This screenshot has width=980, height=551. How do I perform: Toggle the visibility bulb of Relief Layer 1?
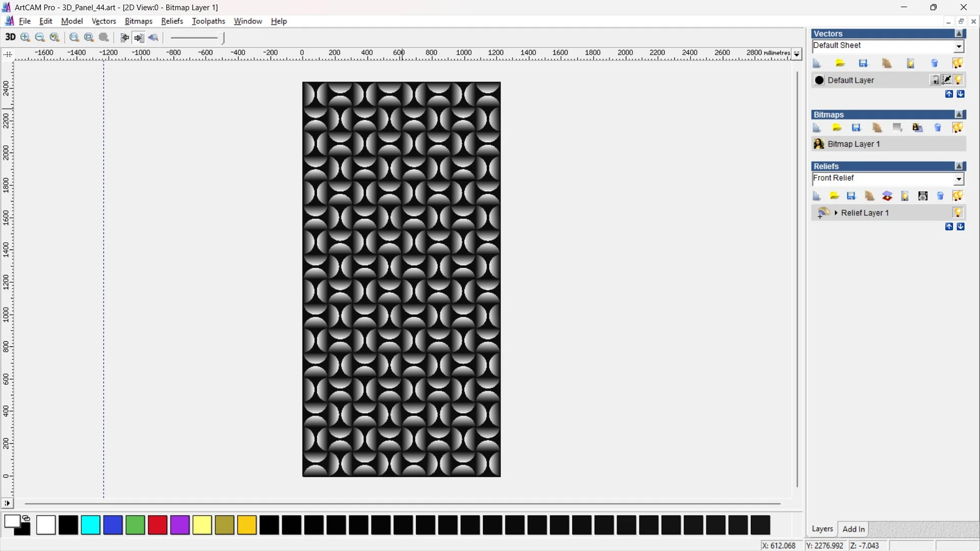pos(958,213)
